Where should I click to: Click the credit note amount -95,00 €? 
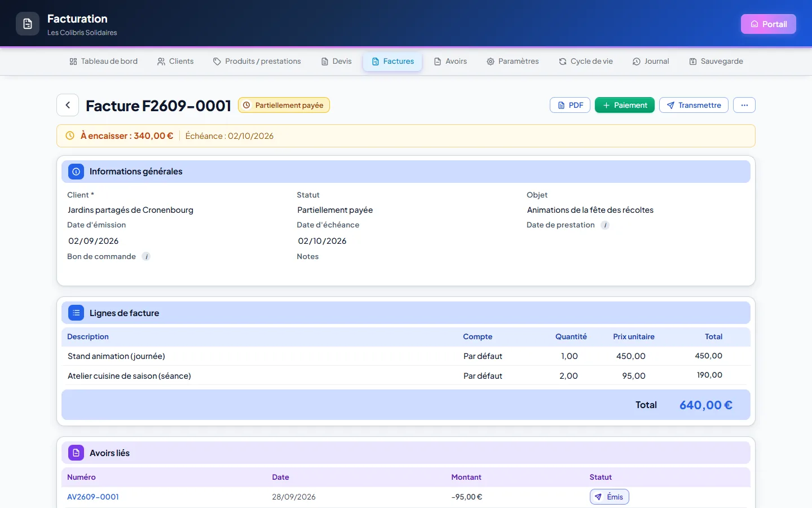click(x=467, y=497)
